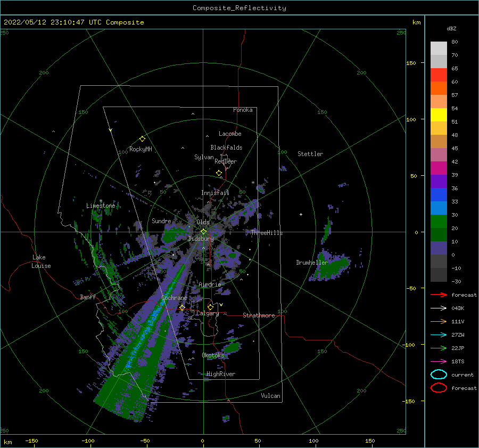Select the light grey 70-80 dBZ swatch
Image resolution: width=479 pixels, height=448 pixels.
coord(439,48)
